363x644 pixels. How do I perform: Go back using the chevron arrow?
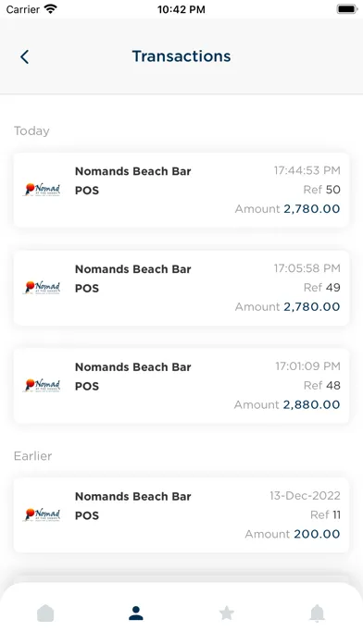click(x=25, y=56)
